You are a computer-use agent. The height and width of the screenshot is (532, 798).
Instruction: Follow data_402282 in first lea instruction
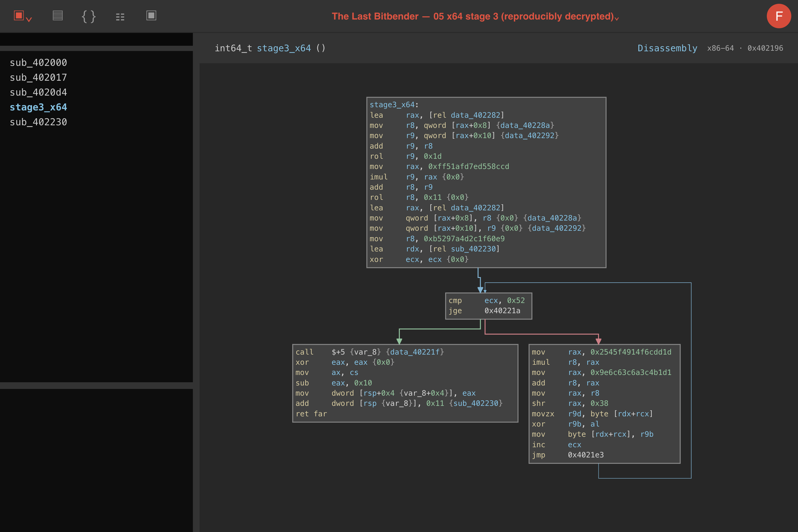coord(475,115)
